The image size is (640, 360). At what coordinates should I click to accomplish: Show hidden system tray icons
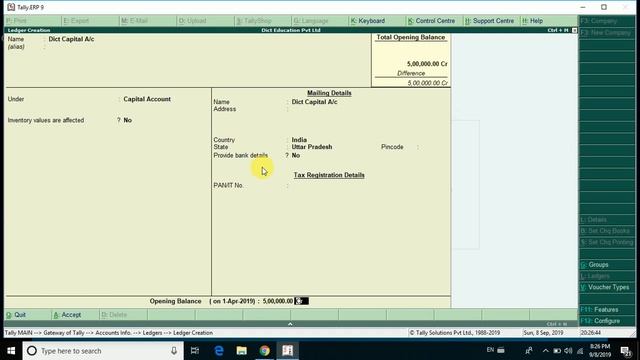point(546,351)
